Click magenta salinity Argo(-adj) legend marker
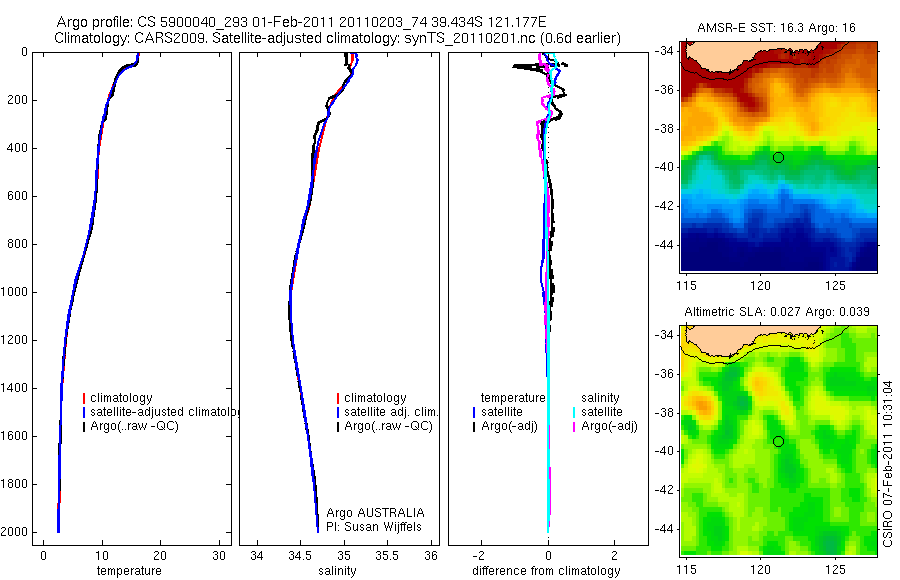The image size is (900, 580). tap(575, 426)
